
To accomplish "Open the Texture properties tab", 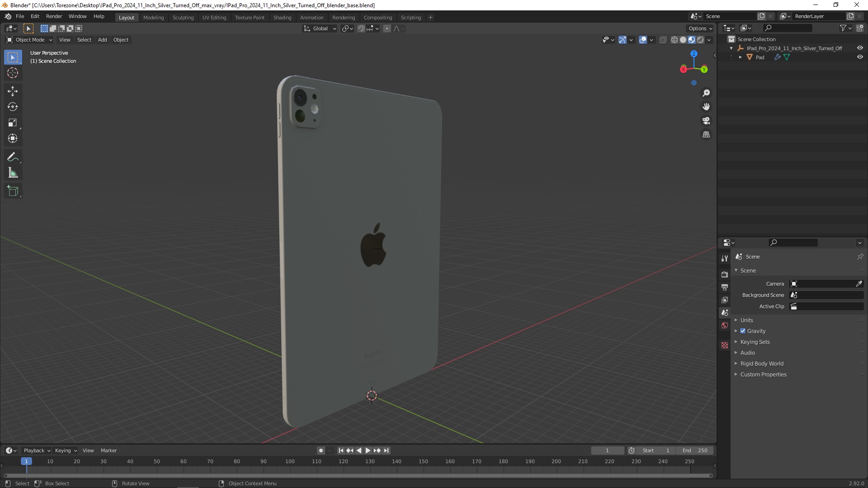I will click(x=725, y=345).
